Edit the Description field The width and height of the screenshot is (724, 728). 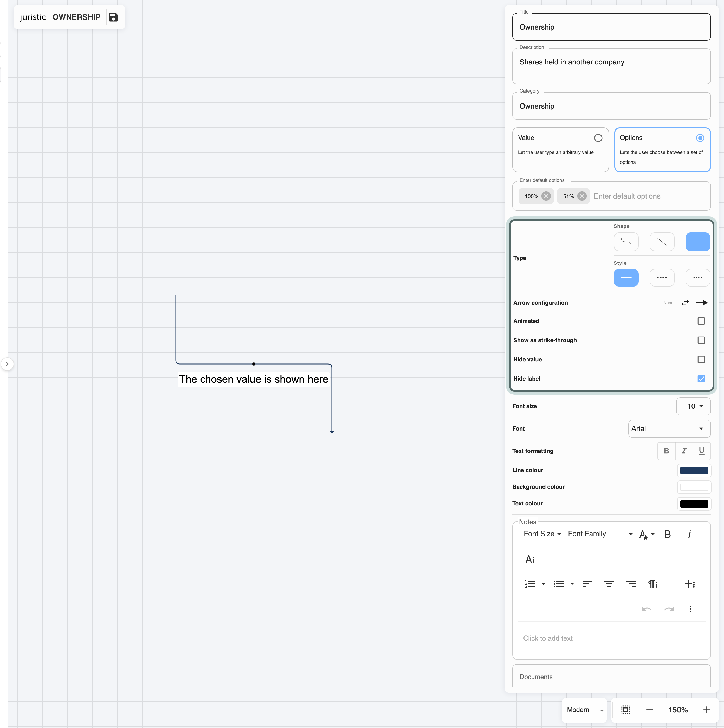[611, 66]
